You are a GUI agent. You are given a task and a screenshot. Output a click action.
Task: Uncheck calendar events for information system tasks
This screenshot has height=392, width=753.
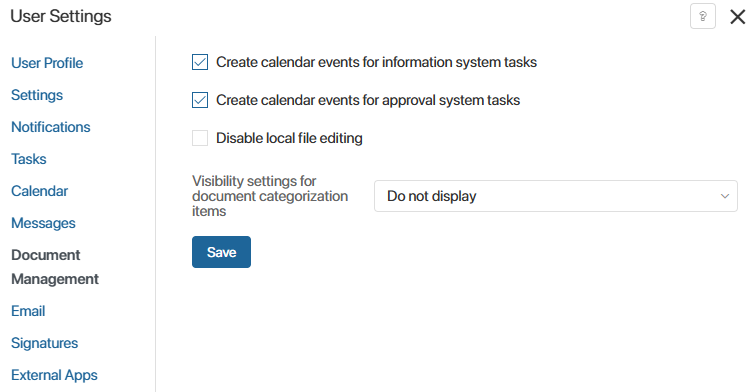(200, 62)
